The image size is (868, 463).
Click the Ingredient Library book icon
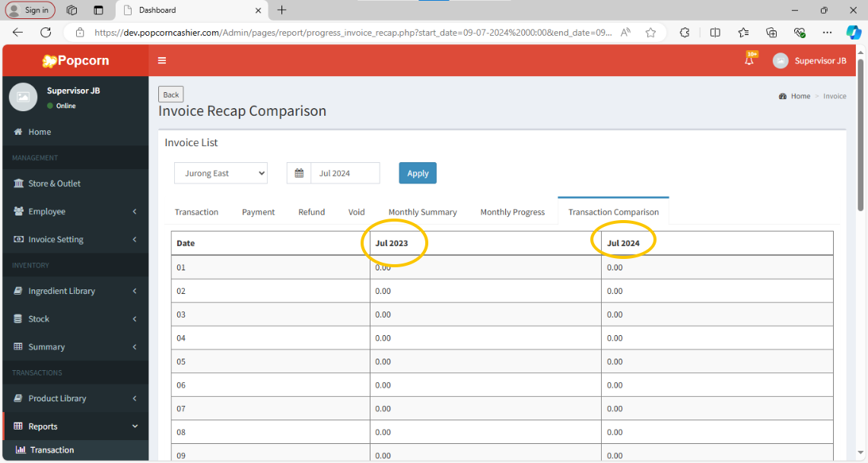click(18, 291)
